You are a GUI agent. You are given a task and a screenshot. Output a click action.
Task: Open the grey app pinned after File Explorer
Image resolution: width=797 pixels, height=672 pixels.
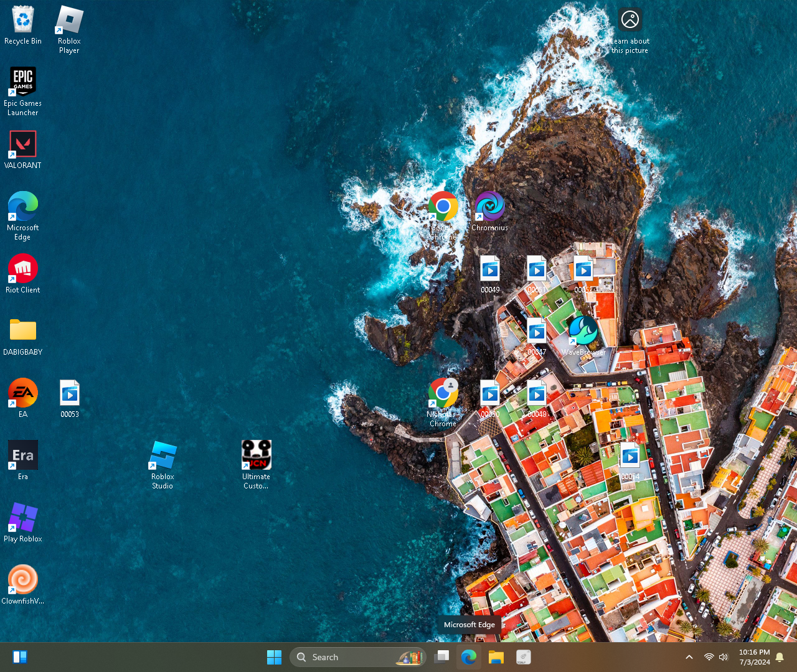[523, 657]
